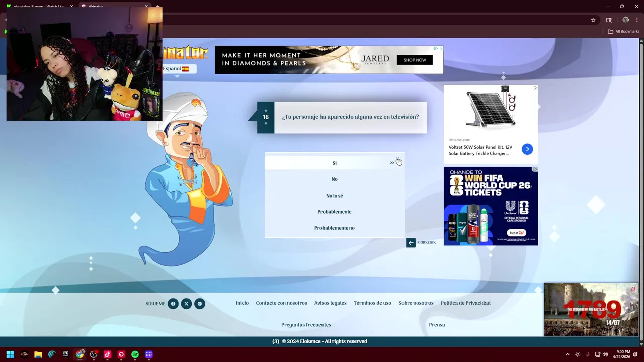644x362 pixels.
Task: Open the browser tab search icon
Action: (609, 20)
